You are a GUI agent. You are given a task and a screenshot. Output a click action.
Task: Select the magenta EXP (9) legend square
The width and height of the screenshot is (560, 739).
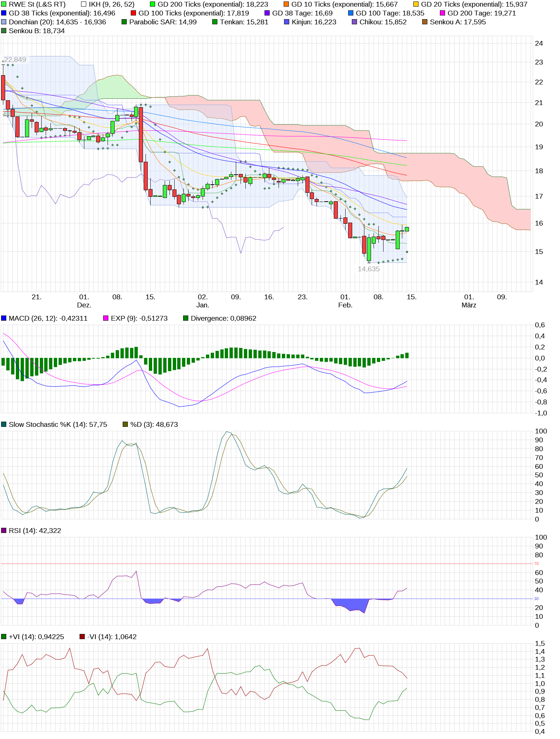(106, 318)
